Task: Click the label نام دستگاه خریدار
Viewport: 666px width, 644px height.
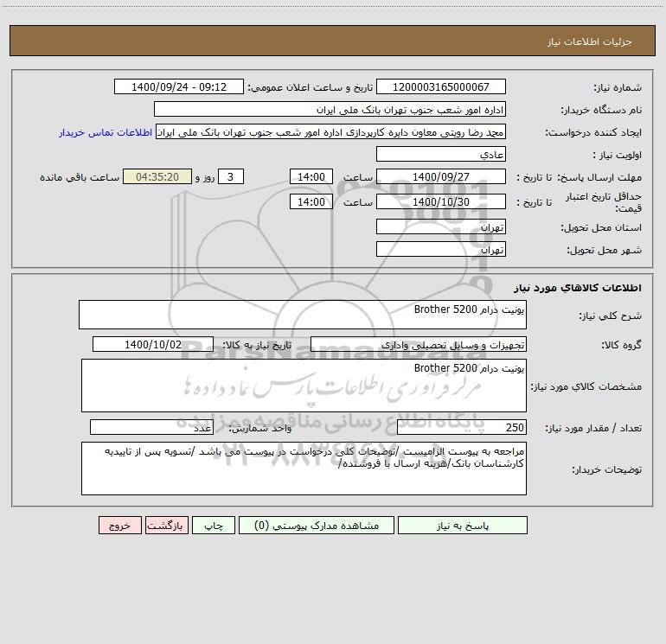Action: pyautogui.click(x=601, y=110)
